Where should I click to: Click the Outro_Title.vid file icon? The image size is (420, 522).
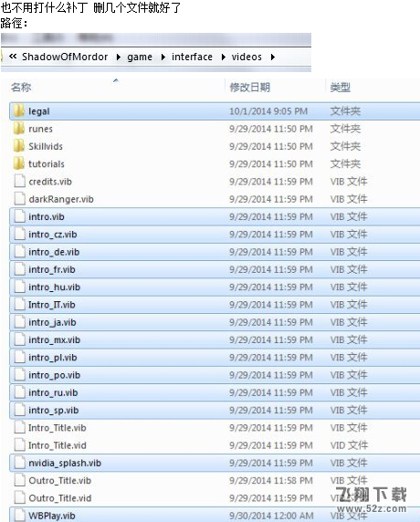click(20, 498)
